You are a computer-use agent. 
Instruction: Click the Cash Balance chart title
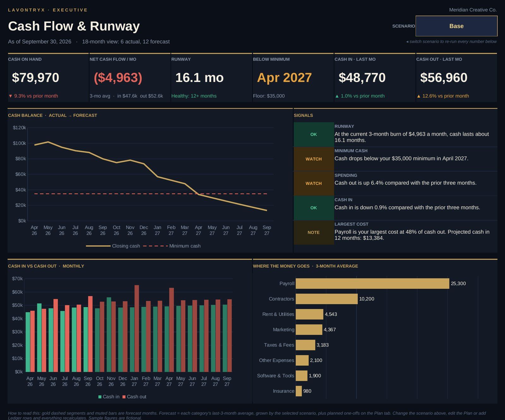click(x=52, y=115)
